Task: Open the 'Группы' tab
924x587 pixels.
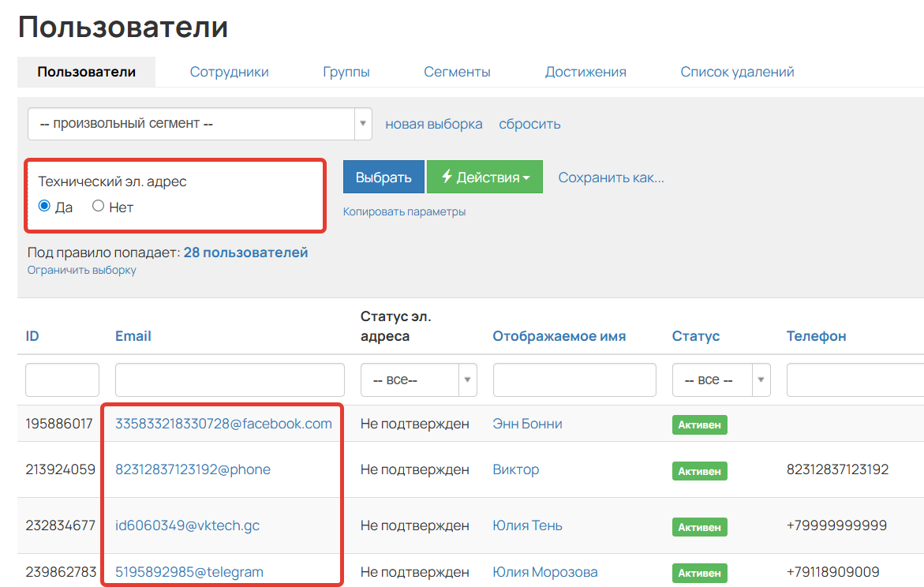Action: (x=346, y=72)
